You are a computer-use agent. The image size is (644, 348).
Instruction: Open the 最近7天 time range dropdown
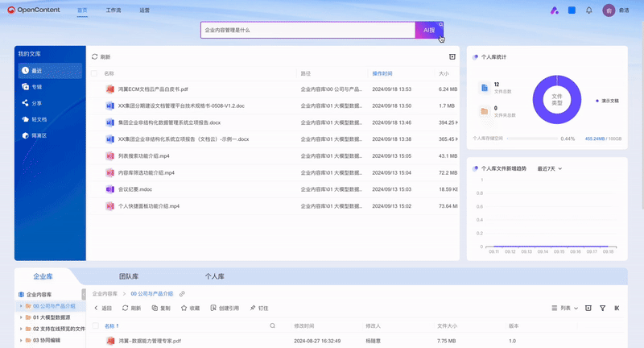coord(550,169)
